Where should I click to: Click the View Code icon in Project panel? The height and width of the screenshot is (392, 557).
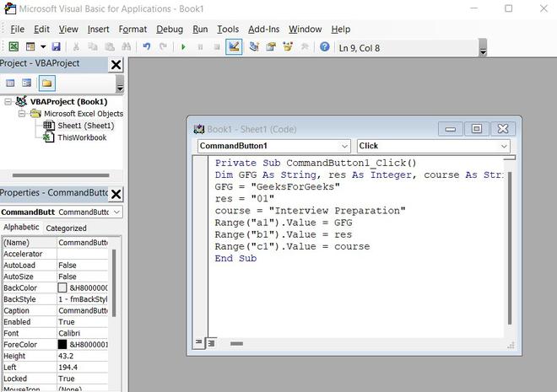click(x=10, y=83)
